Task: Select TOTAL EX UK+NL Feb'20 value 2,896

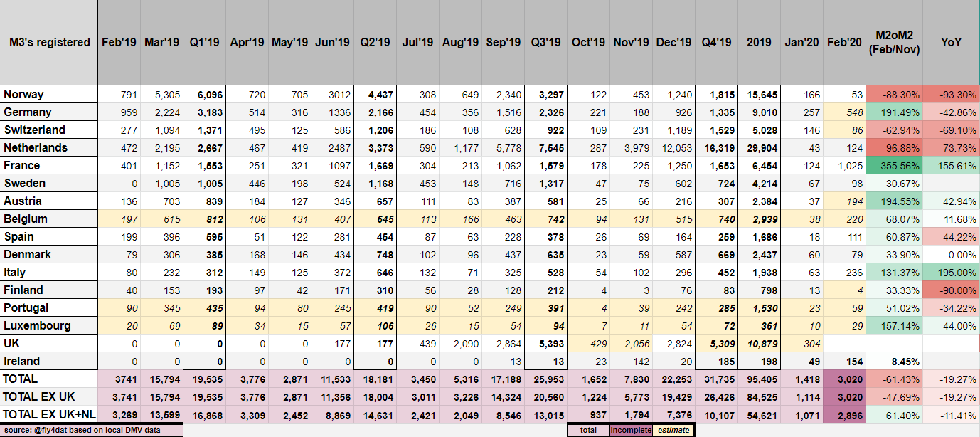Action: [845, 414]
